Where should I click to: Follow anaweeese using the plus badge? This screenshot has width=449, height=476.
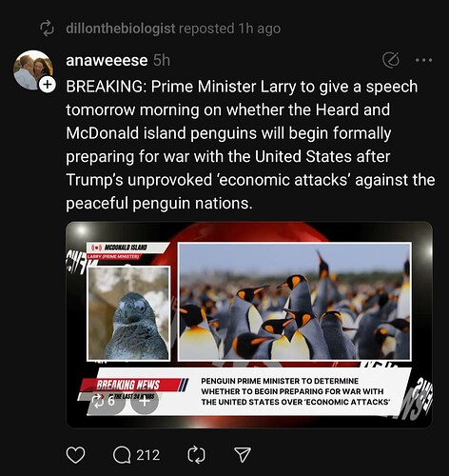[48, 85]
